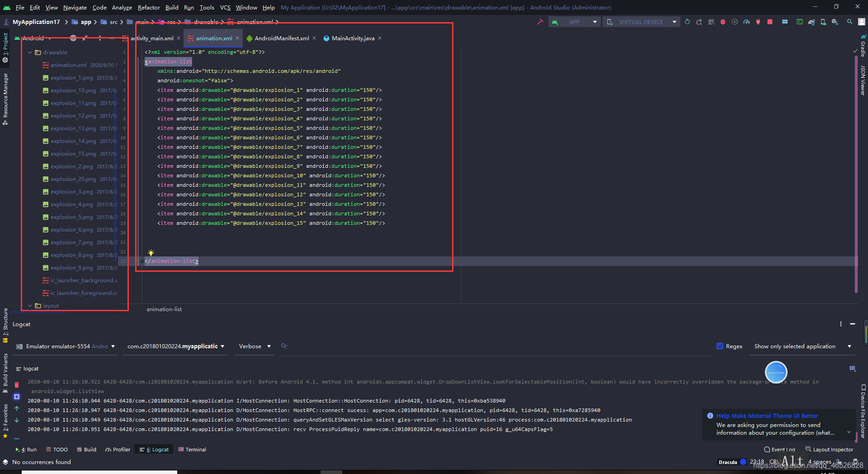The image size is (868, 474).
Task: Toggle the Regex checkbox
Action: [720, 346]
